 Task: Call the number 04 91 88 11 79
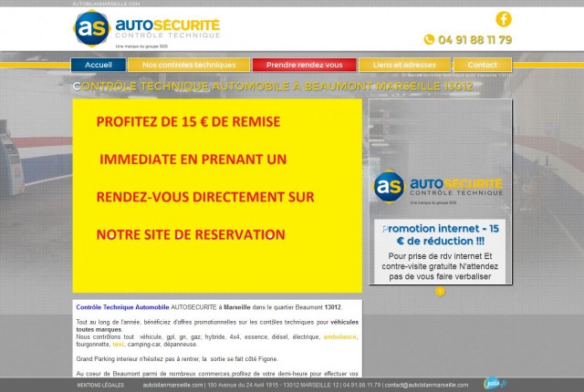pyautogui.click(x=474, y=40)
